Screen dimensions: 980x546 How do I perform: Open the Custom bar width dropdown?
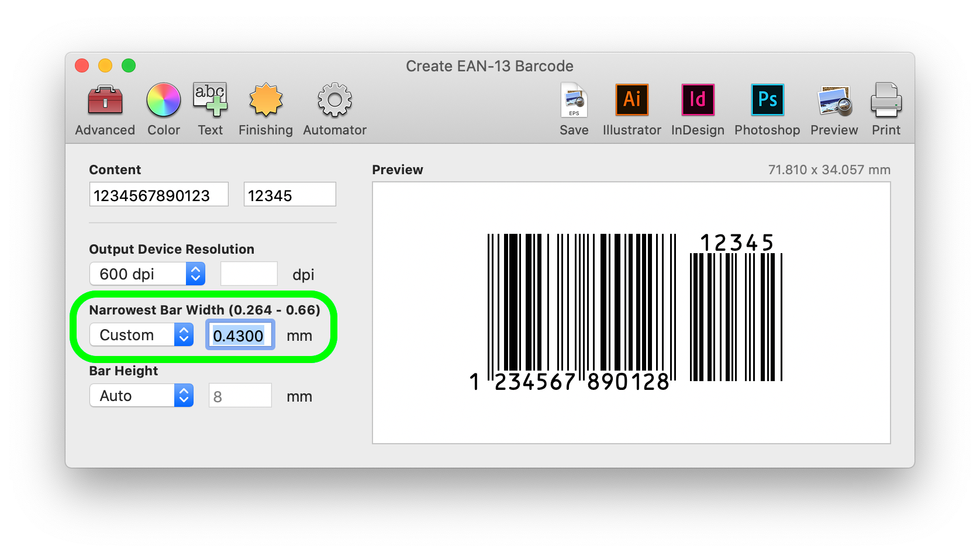142,334
